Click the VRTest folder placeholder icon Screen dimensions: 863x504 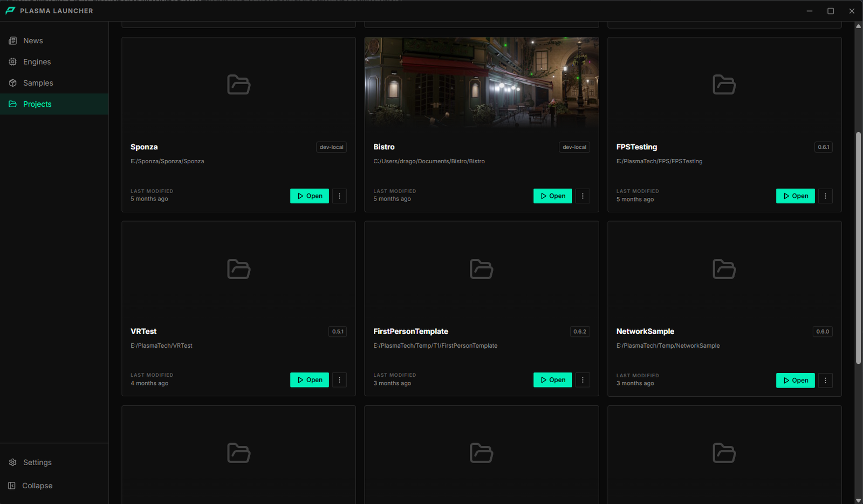coord(239,269)
